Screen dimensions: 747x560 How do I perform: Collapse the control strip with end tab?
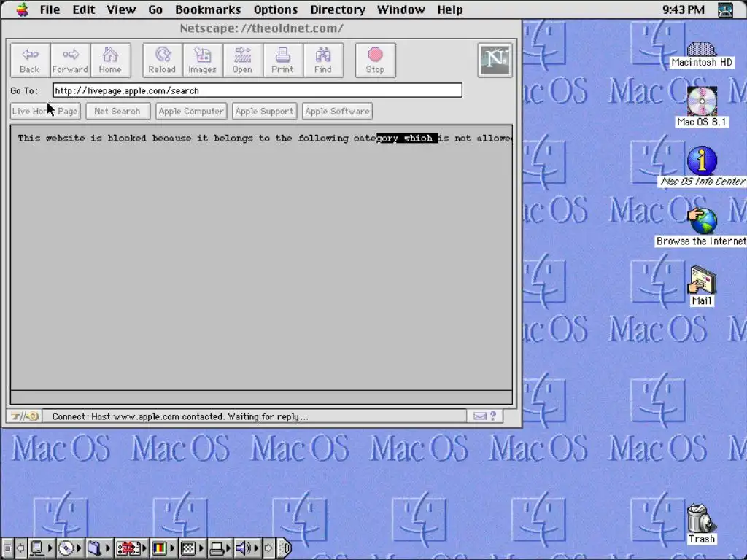click(285, 548)
